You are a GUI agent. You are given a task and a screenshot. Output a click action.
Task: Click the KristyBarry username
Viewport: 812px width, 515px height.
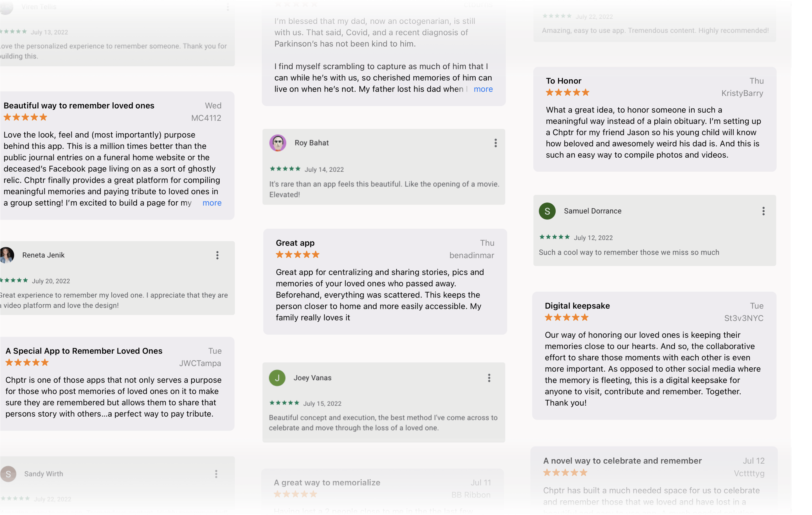tap(742, 93)
